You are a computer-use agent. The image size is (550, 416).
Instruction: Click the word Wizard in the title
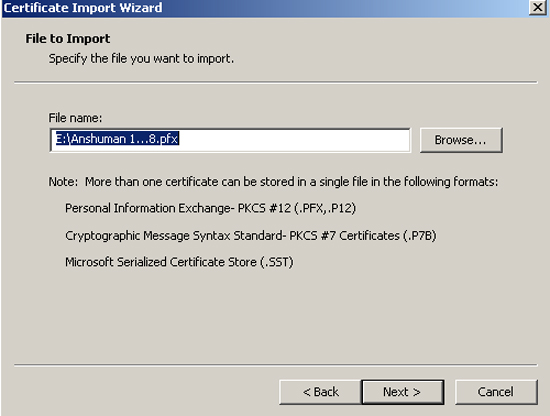tap(141, 8)
